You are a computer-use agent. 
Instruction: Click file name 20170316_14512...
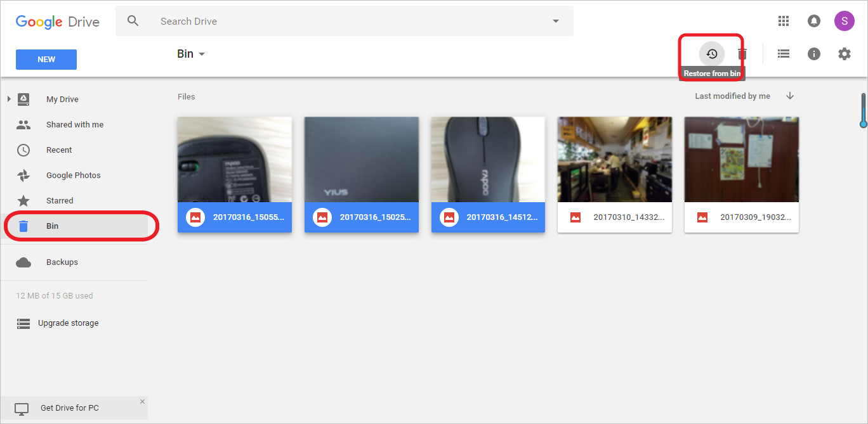click(x=503, y=217)
